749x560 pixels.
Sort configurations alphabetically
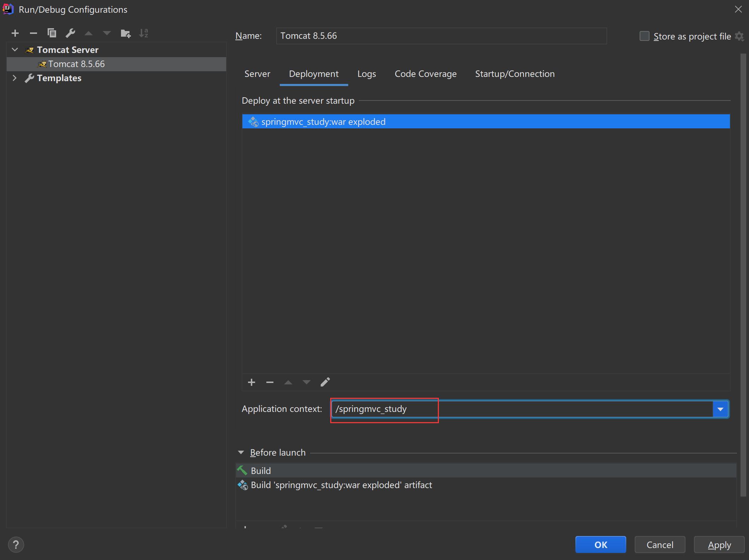144,33
